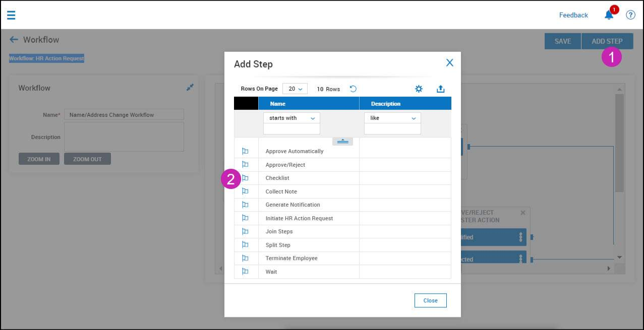The image size is (644, 330).
Task: Select the 'Generate Notification' row text
Action: (293, 205)
